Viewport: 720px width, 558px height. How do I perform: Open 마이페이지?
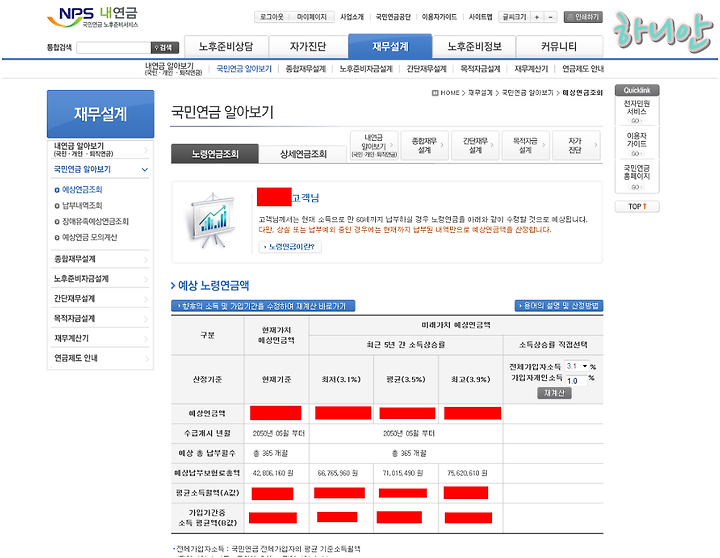click(x=312, y=17)
